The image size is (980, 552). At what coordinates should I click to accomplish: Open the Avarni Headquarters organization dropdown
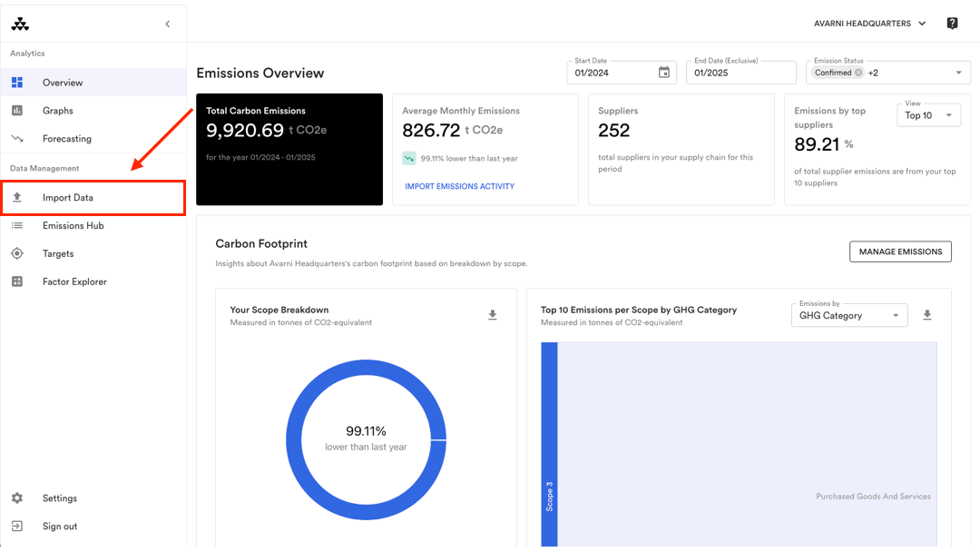point(869,24)
